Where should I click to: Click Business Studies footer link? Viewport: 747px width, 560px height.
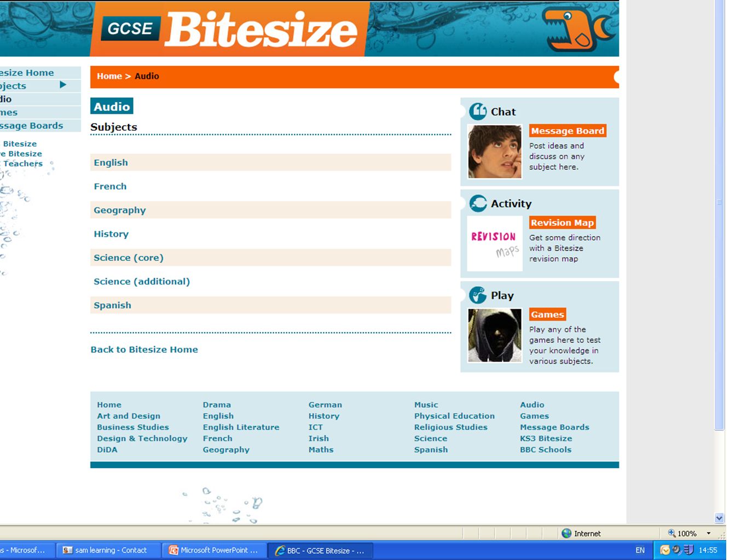click(x=133, y=427)
